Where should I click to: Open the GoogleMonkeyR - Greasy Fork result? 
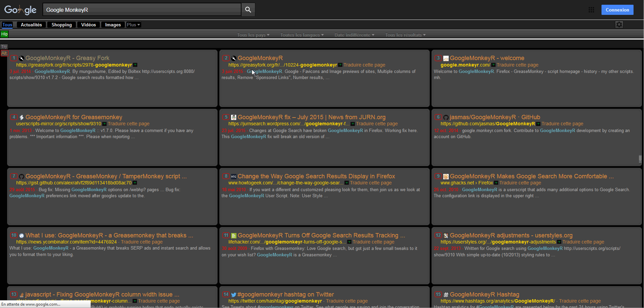(x=67, y=58)
